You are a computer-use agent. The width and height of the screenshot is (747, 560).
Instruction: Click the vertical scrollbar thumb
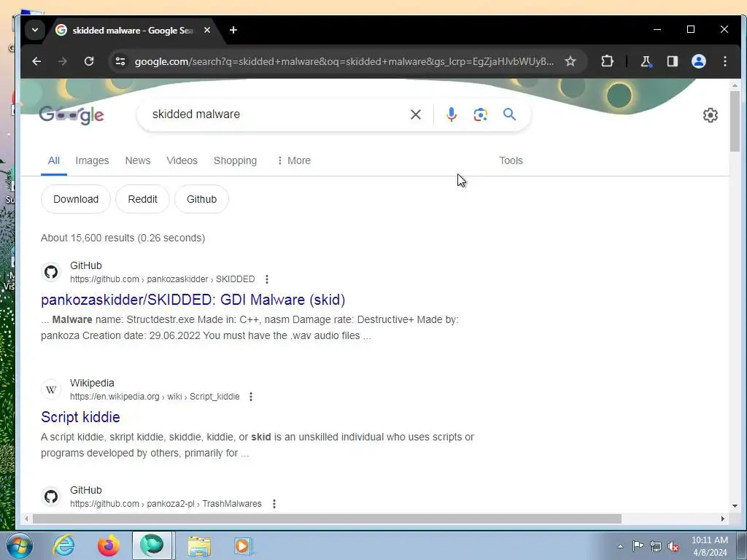[735, 121]
